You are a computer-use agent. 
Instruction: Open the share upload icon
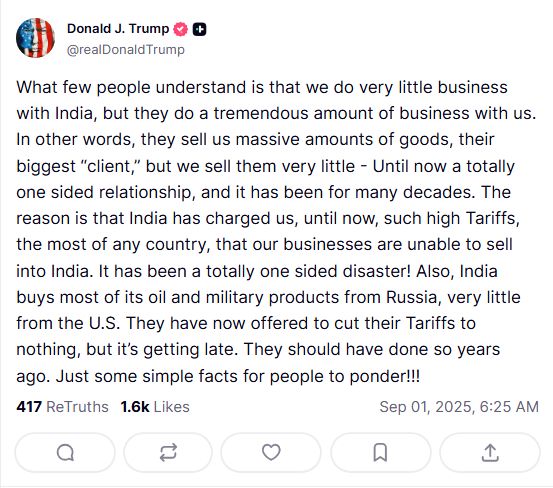click(x=490, y=453)
